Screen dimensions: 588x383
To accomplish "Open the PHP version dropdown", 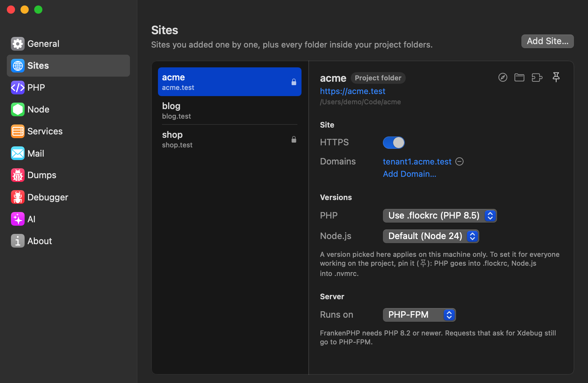I will pyautogui.click(x=440, y=216).
